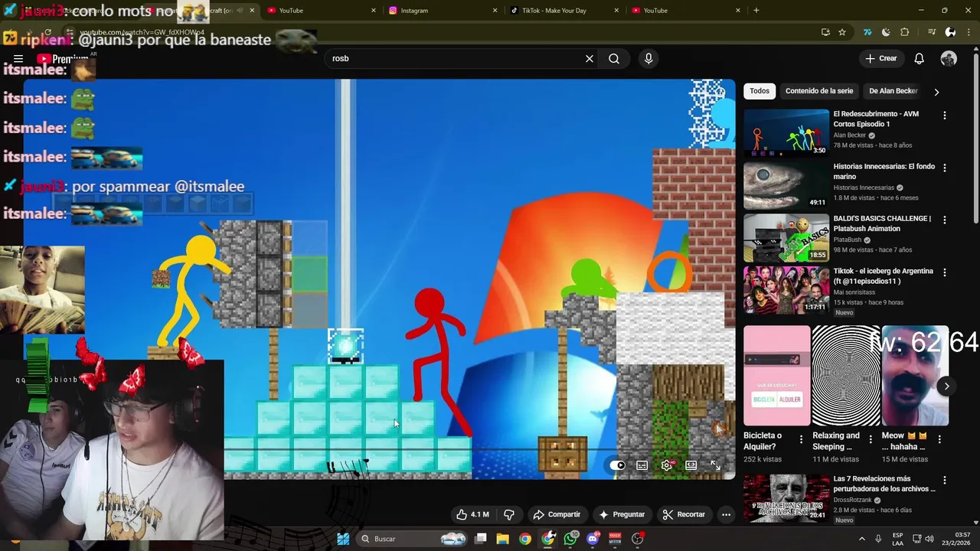Open the player settings gear

click(668, 465)
